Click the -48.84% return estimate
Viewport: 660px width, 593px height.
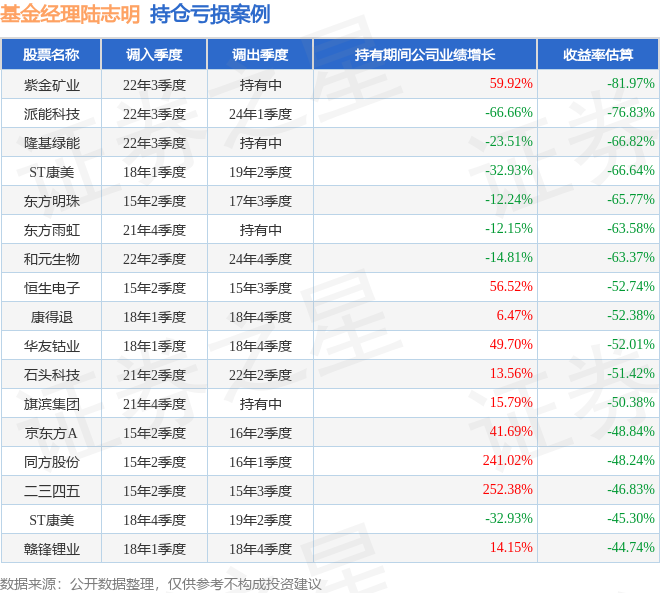point(631,431)
